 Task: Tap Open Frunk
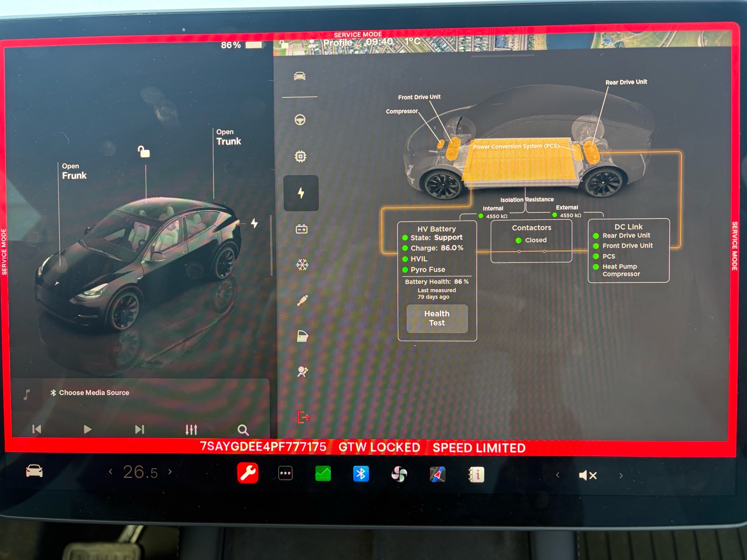[74, 171]
